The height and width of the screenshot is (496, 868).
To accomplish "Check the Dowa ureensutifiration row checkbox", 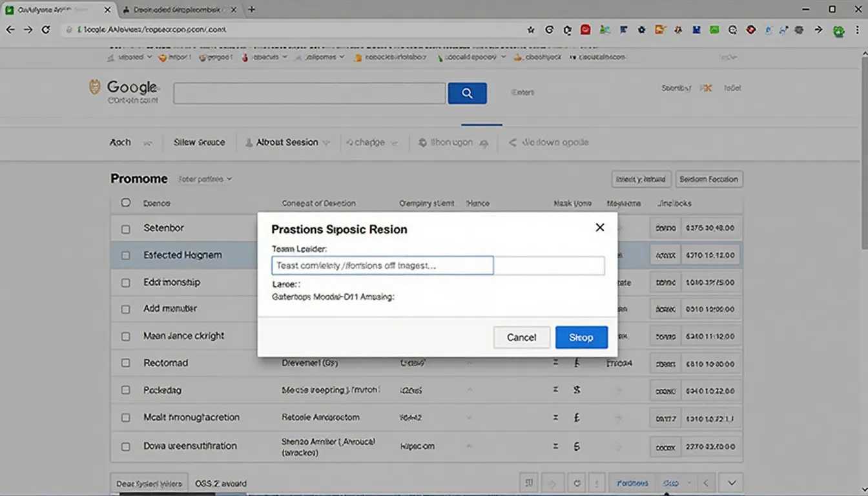I will (x=126, y=446).
